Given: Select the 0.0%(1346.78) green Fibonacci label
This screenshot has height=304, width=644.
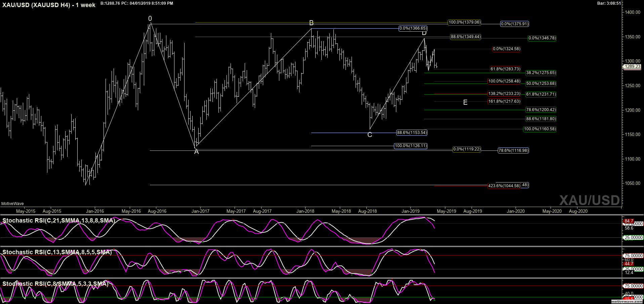Looking at the screenshot, I should click(542, 38).
